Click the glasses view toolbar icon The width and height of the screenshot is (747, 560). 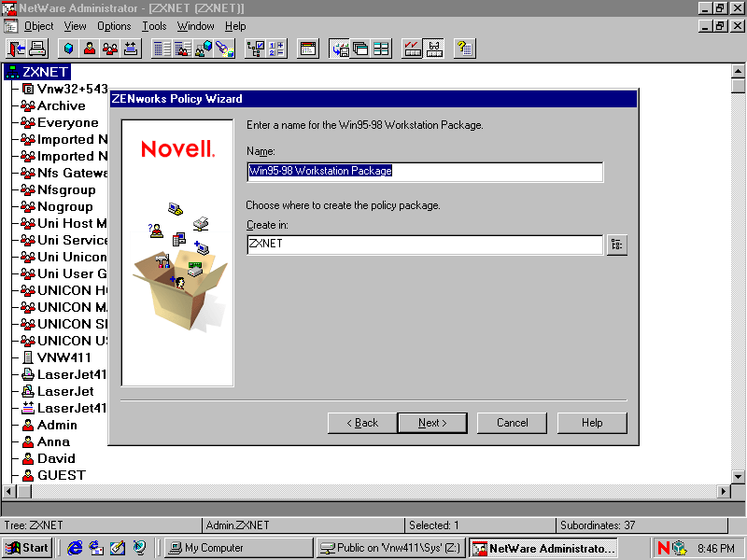433,49
